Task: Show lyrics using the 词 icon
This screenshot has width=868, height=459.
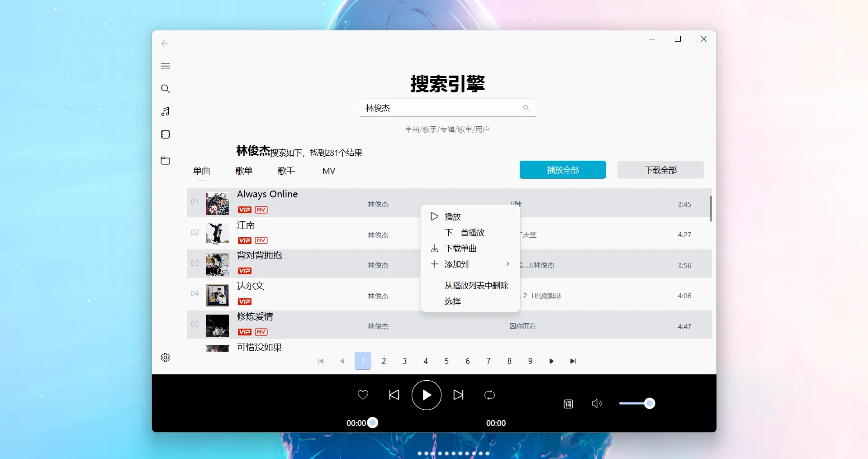Action: click(568, 403)
